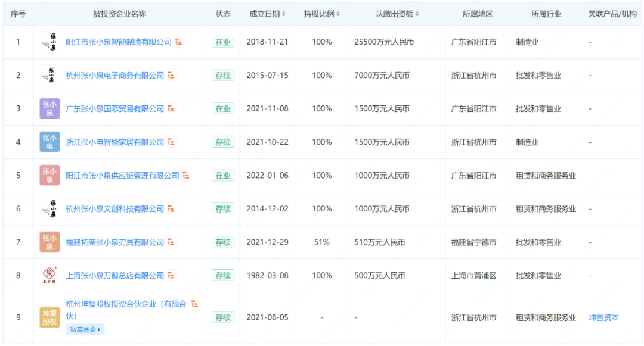The image size is (644, 346).
Task: Click the 被投资企业名称 column header
Action: point(120,14)
